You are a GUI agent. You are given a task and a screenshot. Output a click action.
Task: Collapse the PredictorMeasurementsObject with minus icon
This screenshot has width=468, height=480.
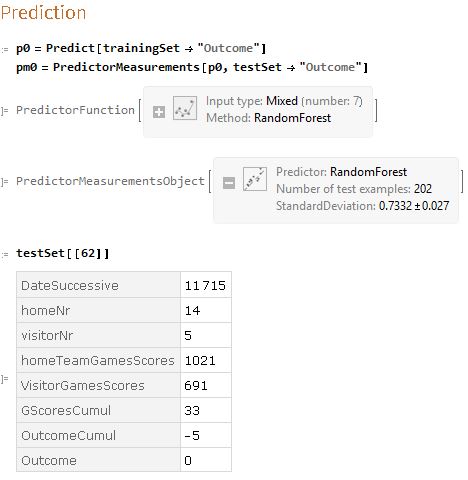229,183
